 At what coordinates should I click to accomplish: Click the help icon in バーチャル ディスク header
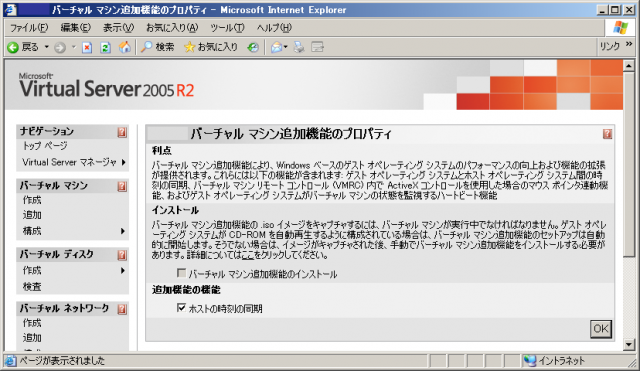(122, 255)
